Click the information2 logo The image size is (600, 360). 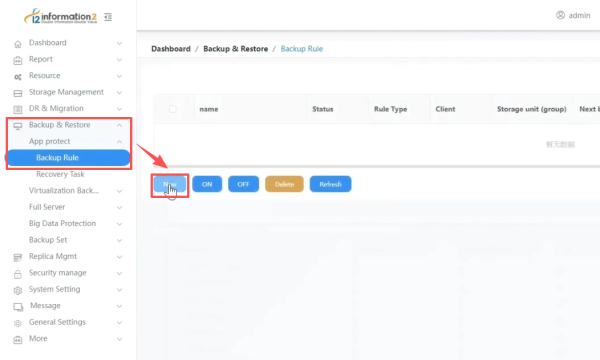tap(60, 16)
